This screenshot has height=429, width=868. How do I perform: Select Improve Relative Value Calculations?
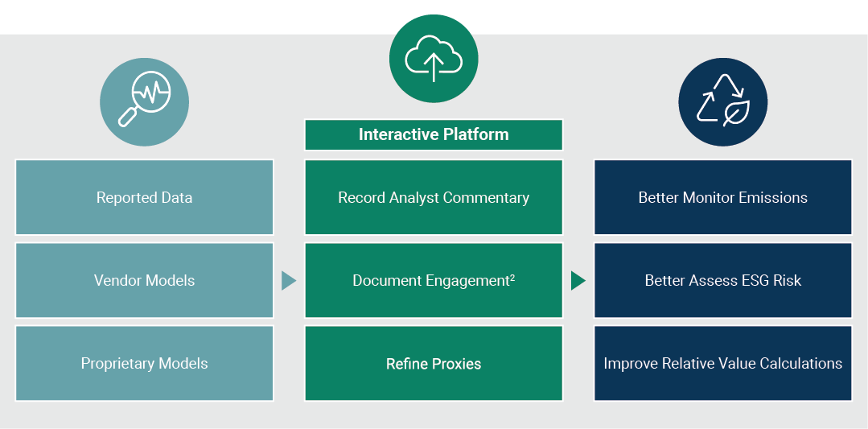[722, 363]
